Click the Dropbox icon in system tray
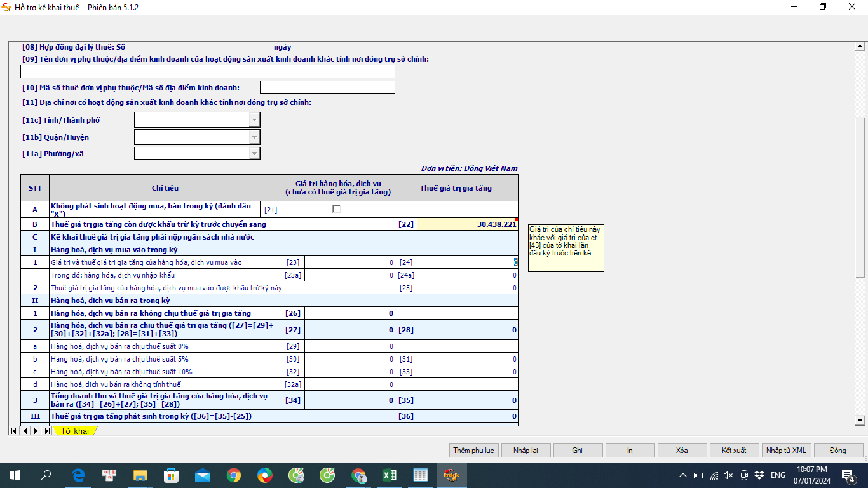Viewport: 868px width, 488px height. (759, 475)
